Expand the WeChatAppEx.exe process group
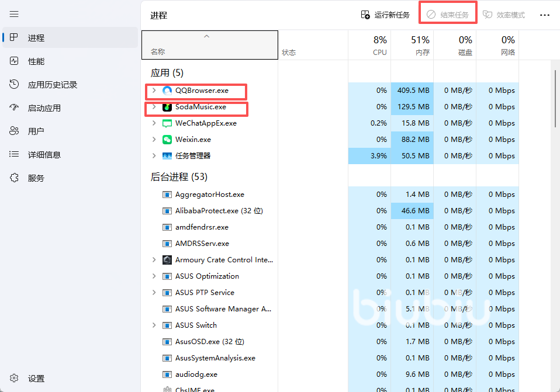 pyautogui.click(x=154, y=123)
